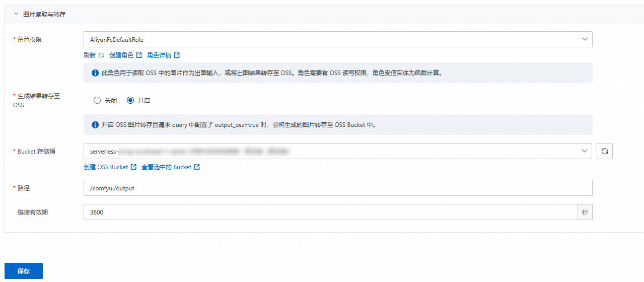Open the 角色详情 link
Screen dimensions: 644x282
click(x=159, y=55)
